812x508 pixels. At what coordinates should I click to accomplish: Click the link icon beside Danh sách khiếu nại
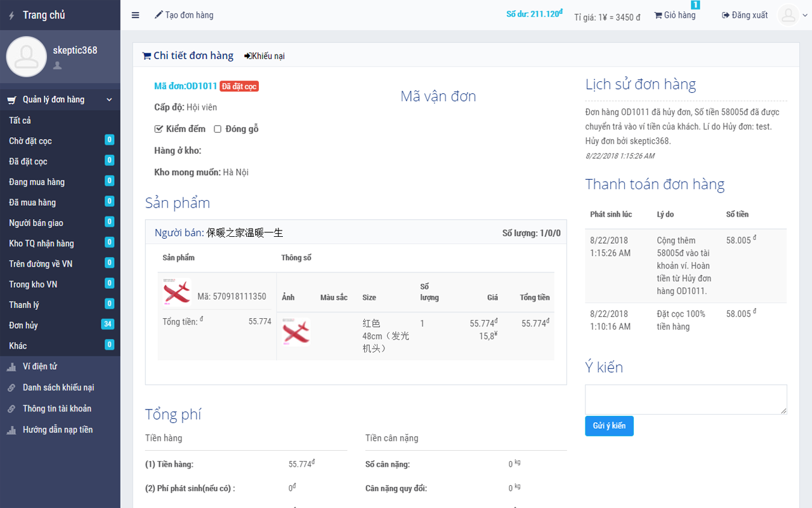(11, 387)
